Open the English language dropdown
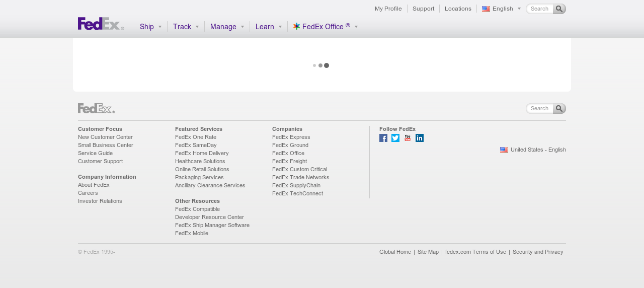This screenshot has width=644, height=288. (502, 9)
